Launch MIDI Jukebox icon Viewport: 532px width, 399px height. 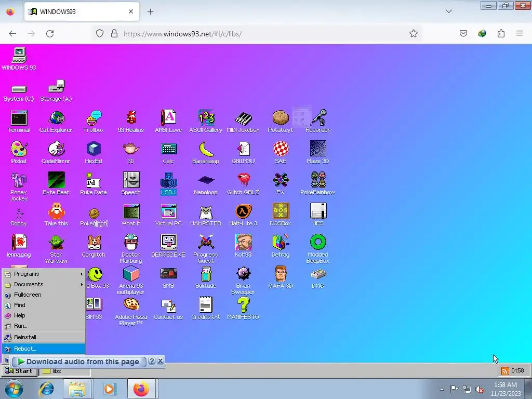tap(243, 121)
